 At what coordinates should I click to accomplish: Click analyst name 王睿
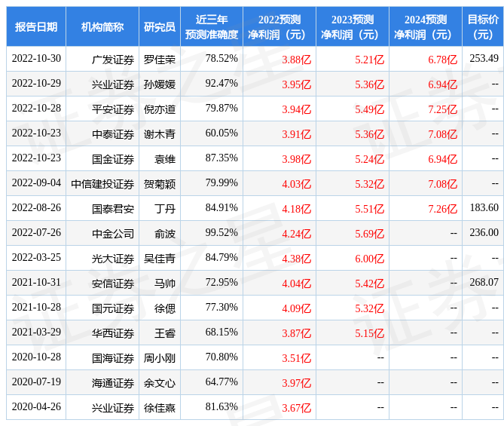(x=165, y=333)
